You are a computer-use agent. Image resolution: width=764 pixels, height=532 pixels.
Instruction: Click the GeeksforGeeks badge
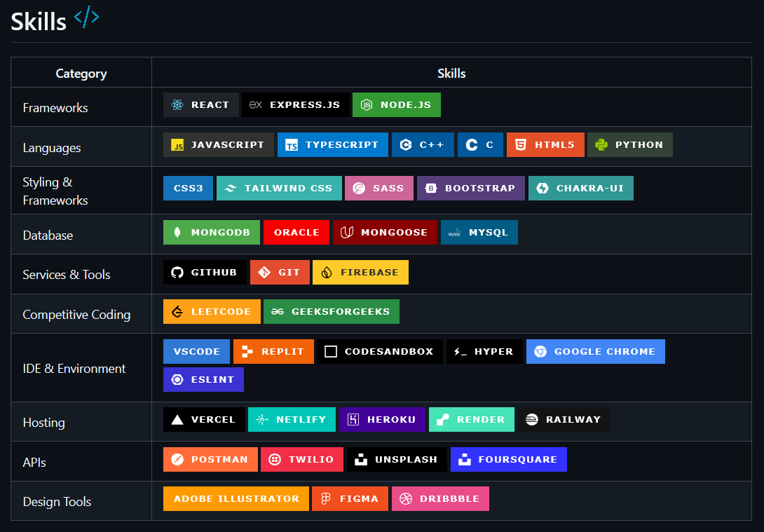pos(332,312)
